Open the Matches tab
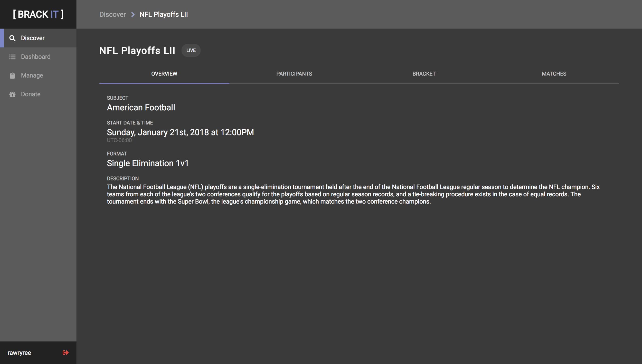 tap(554, 74)
